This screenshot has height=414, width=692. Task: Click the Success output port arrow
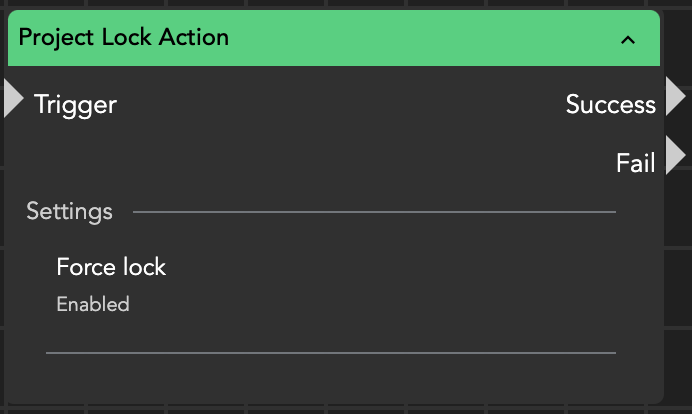coord(675,97)
